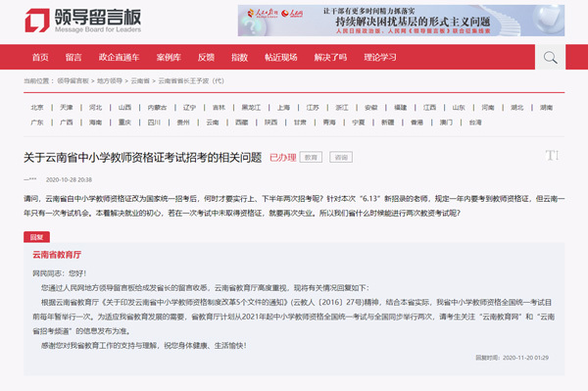Select 江西 in the province list
The height and width of the screenshot is (391, 588).
(x=430, y=108)
